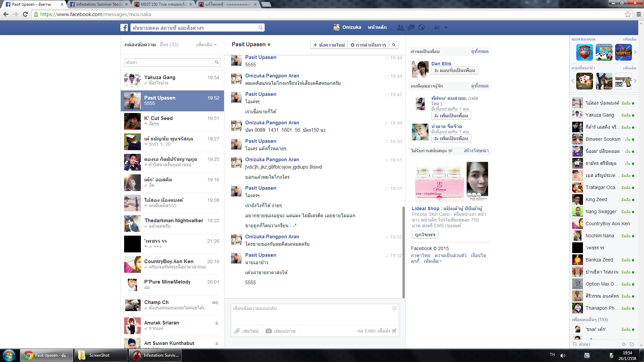Click the paperclip add-file icon
Viewport: 644px width, 362px height.
click(x=237, y=331)
